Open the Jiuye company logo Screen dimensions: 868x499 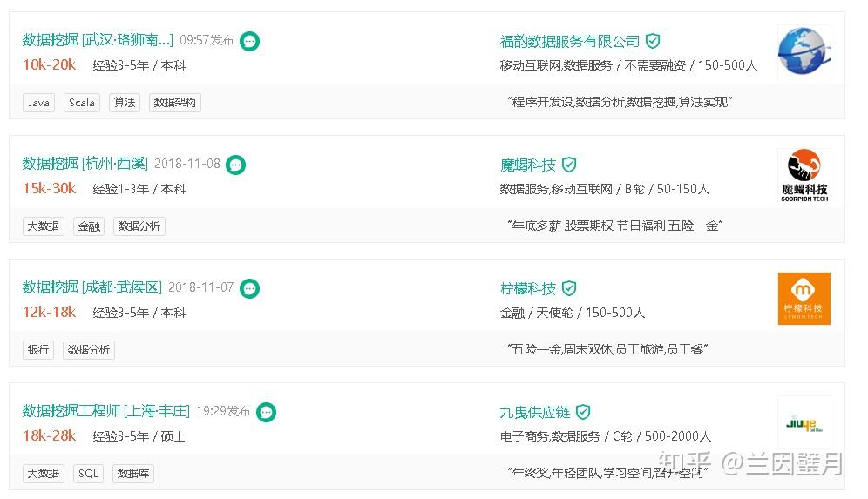coord(804,422)
